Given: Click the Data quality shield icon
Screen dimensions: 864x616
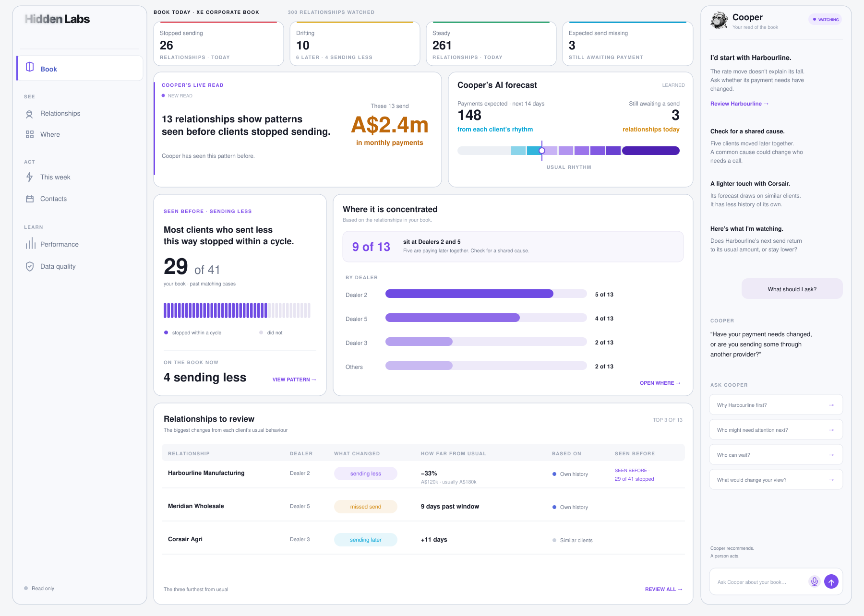Looking at the screenshot, I should [30, 266].
